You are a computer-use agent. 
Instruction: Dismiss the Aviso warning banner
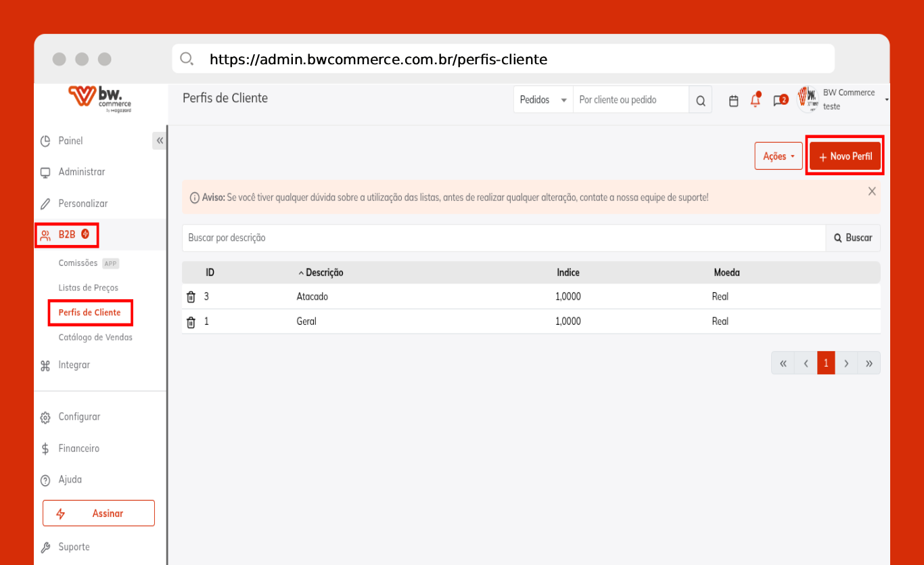[x=872, y=191]
